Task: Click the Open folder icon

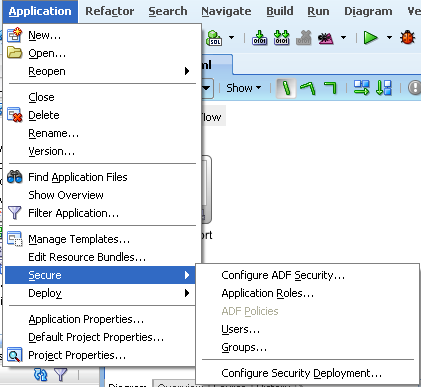Action: click(14, 53)
